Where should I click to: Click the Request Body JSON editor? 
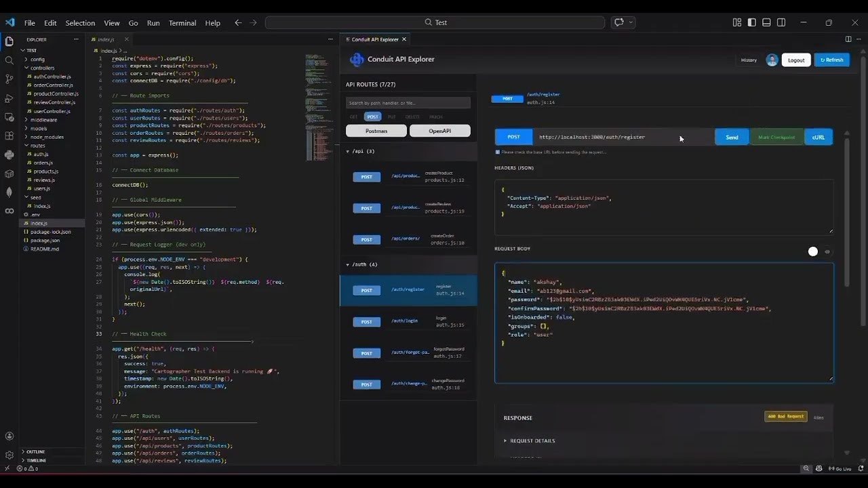[664, 323]
